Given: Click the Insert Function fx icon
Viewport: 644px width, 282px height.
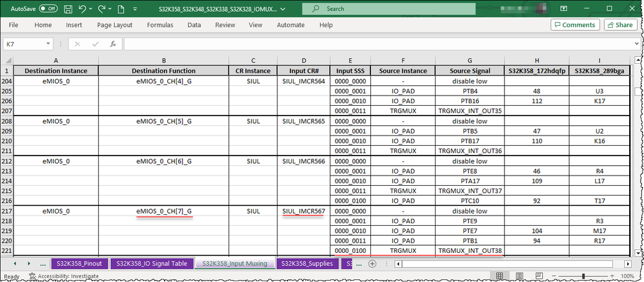Looking at the screenshot, I should click(113, 44).
